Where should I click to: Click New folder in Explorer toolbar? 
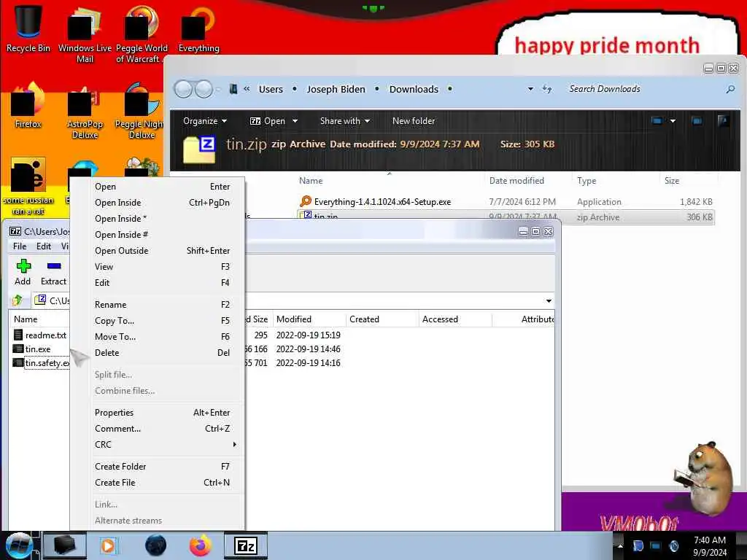coord(414,121)
